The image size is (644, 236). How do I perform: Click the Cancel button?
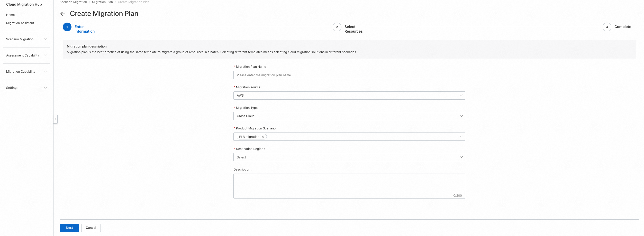coord(91,228)
